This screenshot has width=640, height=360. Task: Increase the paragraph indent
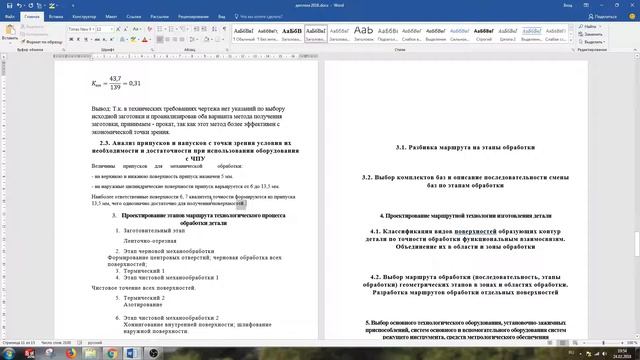(204, 29)
